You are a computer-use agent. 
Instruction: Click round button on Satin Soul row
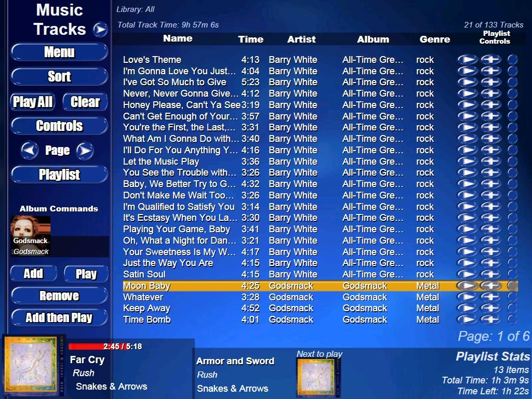pyautogui.click(x=512, y=274)
